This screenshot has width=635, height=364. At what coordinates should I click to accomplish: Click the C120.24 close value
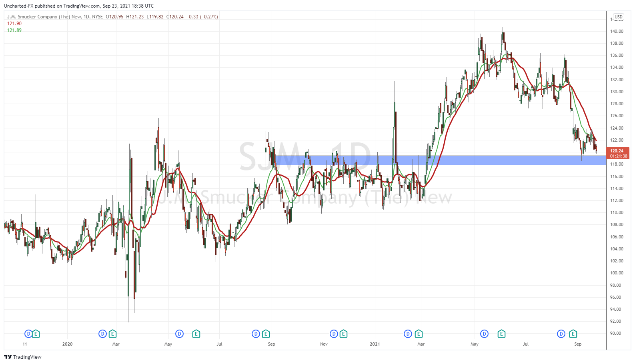(x=175, y=17)
